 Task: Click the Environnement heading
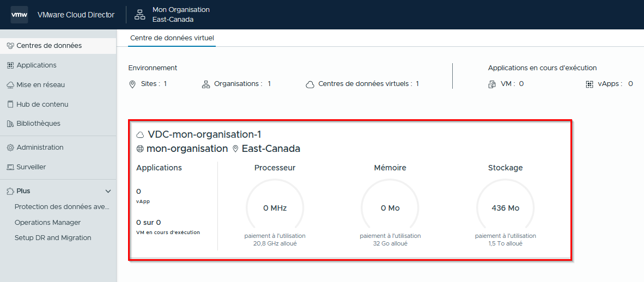tap(153, 68)
